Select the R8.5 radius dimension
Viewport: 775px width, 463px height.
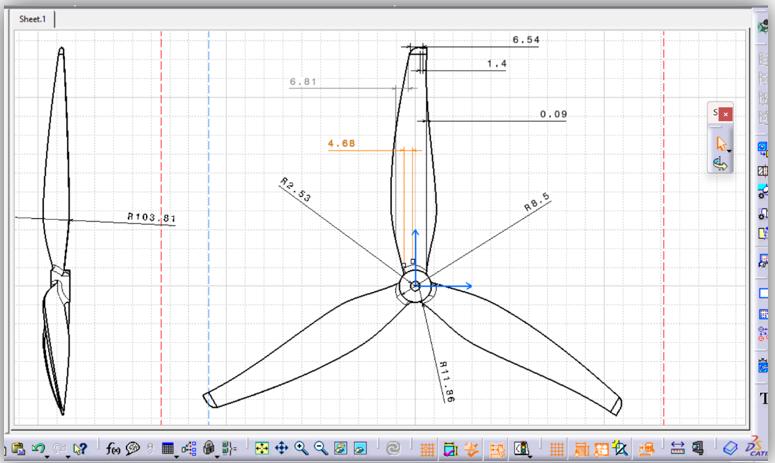point(537,202)
